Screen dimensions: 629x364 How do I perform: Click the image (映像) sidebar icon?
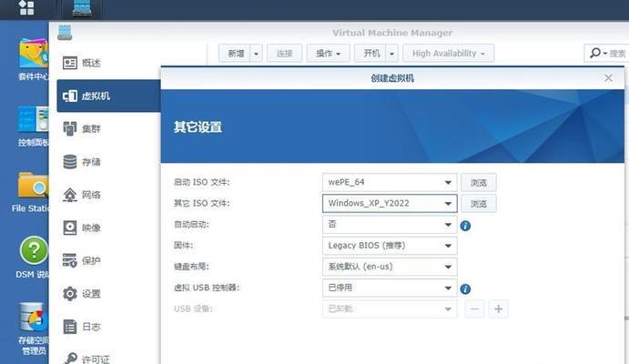click(x=70, y=227)
